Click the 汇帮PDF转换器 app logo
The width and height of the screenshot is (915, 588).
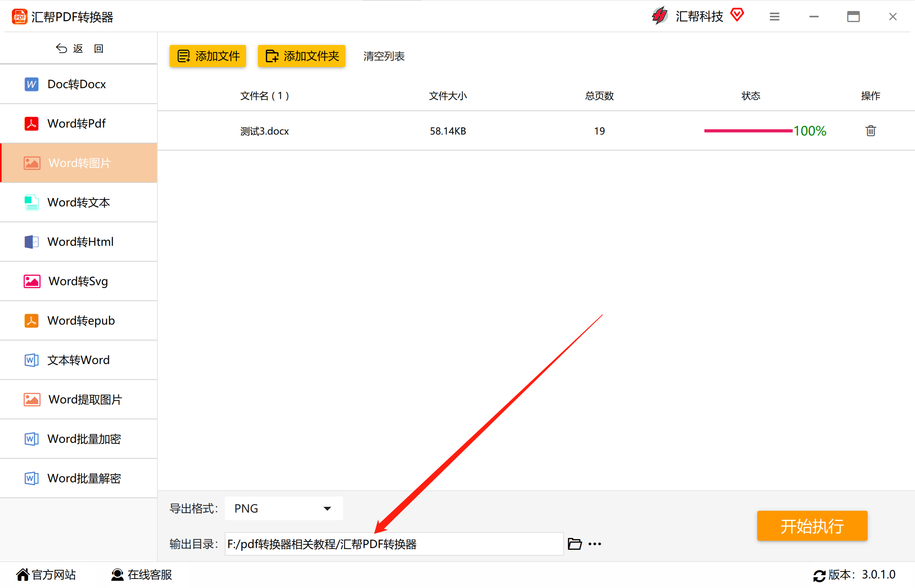click(20, 17)
